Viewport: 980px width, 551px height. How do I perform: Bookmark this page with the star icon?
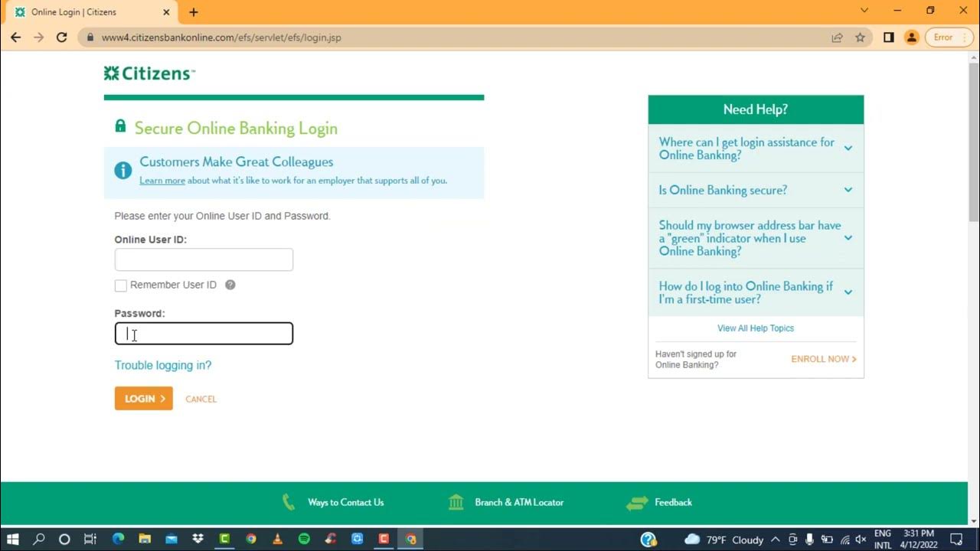pyautogui.click(x=860, y=37)
